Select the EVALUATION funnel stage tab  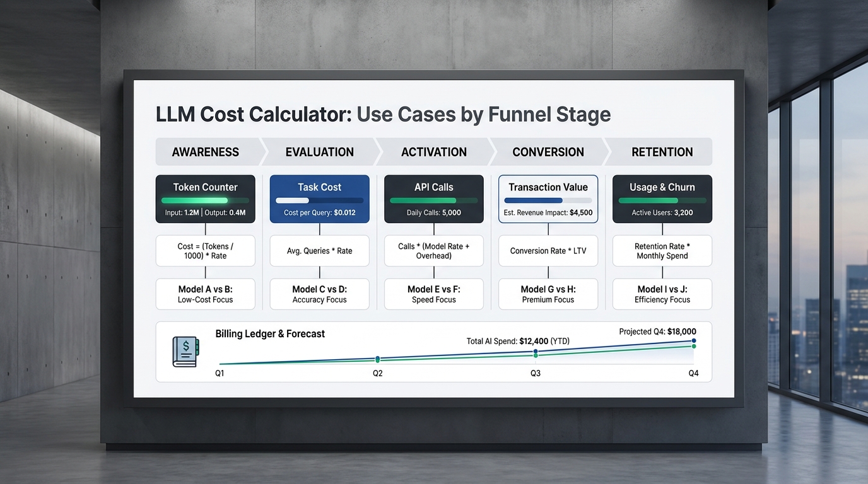point(319,152)
